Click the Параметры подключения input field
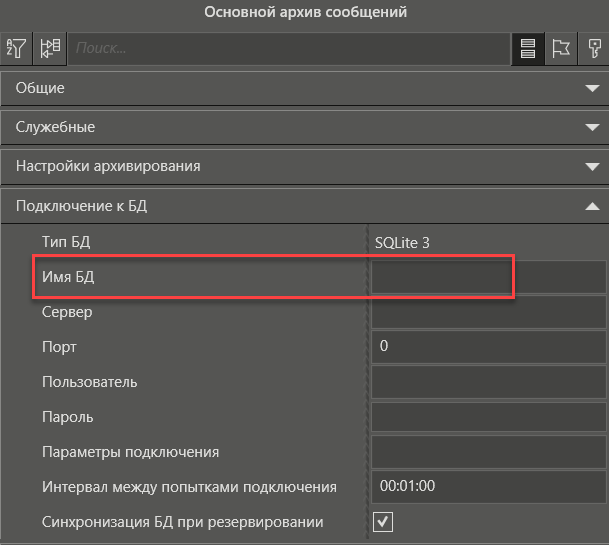609x545 pixels. pyautogui.click(x=488, y=452)
